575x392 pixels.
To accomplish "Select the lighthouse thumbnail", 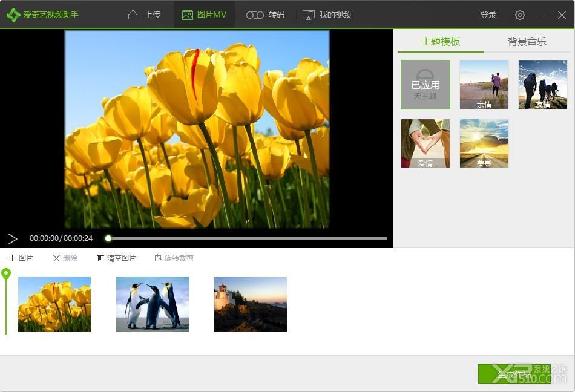I will coord(251,304).
